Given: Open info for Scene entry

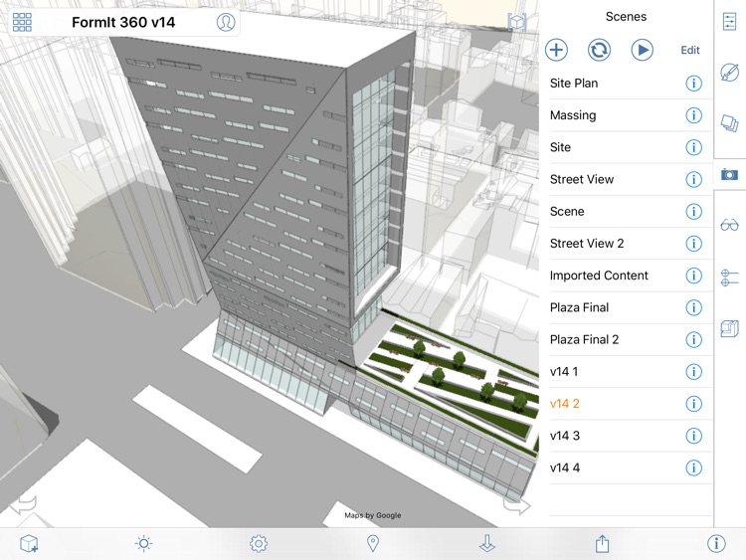Looking at the screenshot, I should pos(693,211).
